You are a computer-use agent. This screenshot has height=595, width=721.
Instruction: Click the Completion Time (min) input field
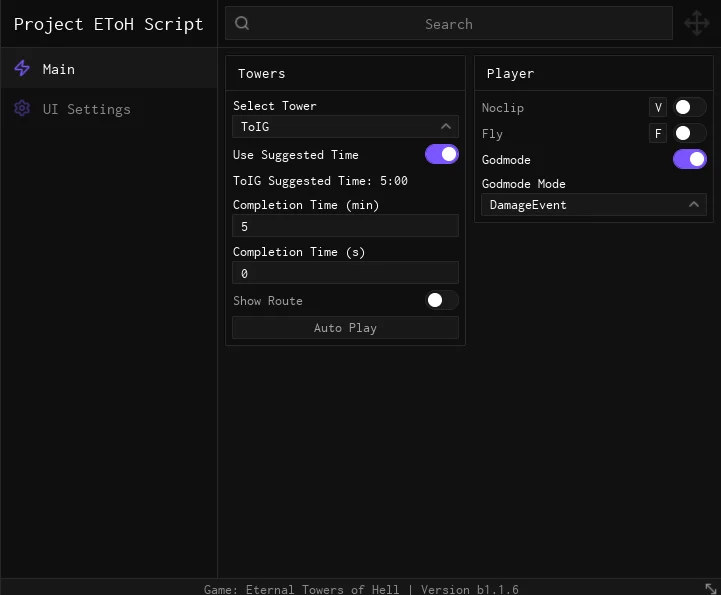click(345, 226)
